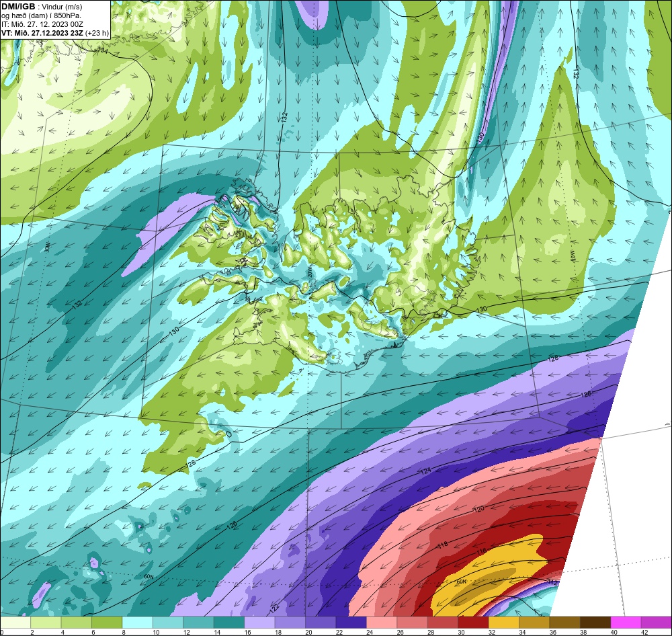Select the brown 36–38 m/s legend swatch
This screenshot has width=672, height=636.
point(565,623)
